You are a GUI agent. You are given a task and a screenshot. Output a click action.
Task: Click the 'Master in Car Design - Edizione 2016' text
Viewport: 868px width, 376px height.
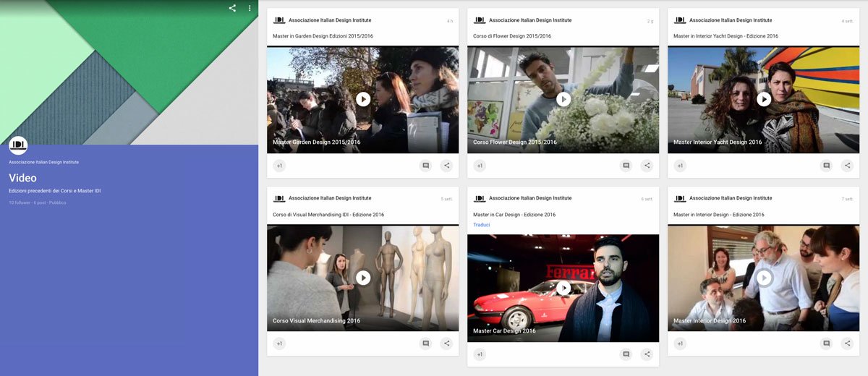tap(514, 215)
